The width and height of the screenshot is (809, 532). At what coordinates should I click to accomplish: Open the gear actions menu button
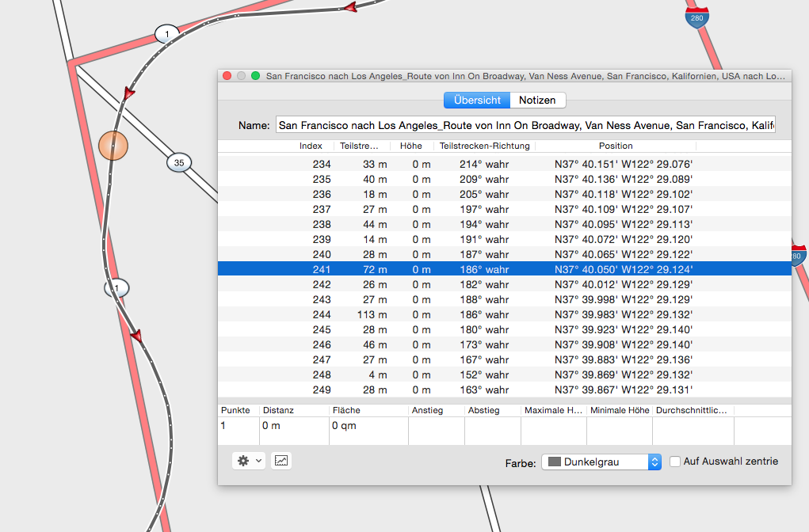point(243,461)
